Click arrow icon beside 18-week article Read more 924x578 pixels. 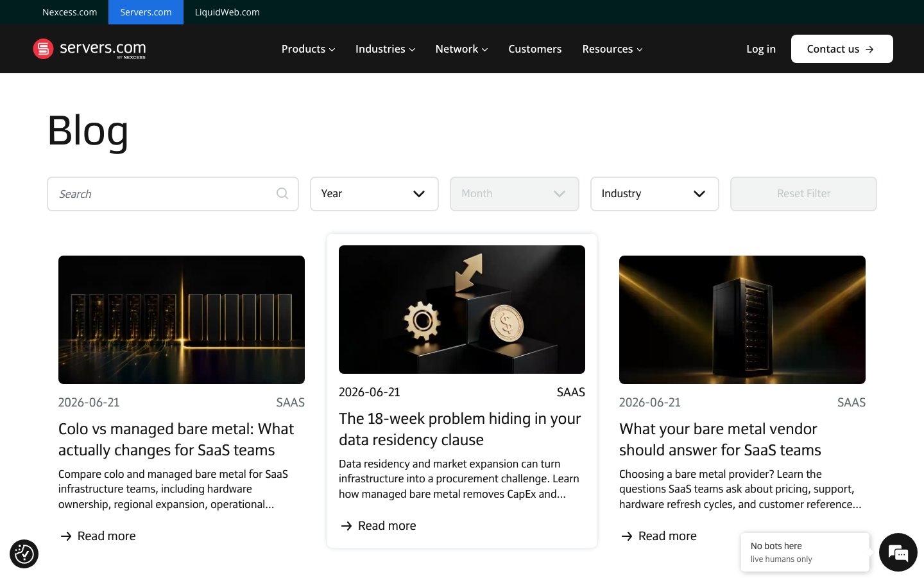click(346, 525)
